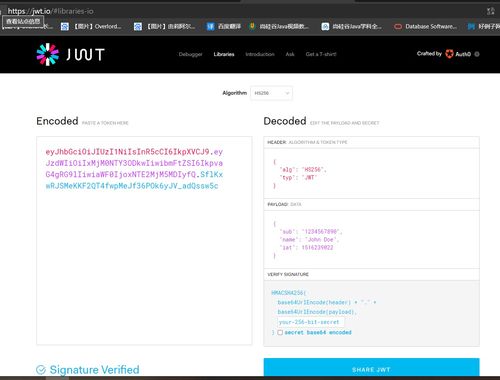
Task: Toggle secret base64 encoded checkbox
Action: point(280,332)
